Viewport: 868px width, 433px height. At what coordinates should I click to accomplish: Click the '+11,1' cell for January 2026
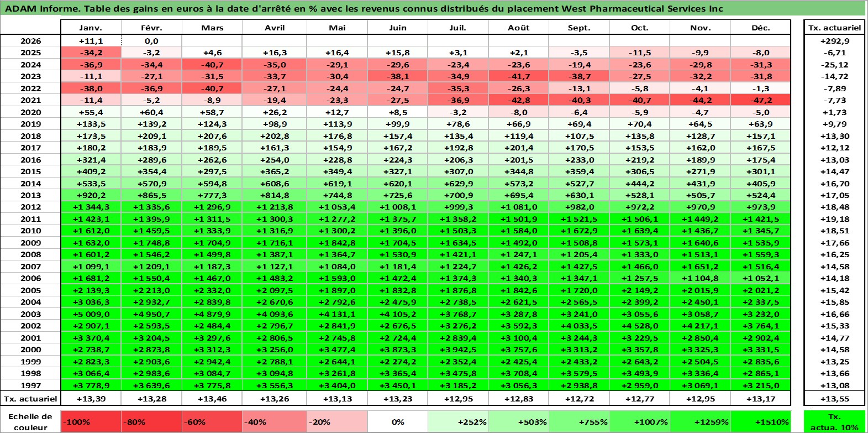coord(91,41)
